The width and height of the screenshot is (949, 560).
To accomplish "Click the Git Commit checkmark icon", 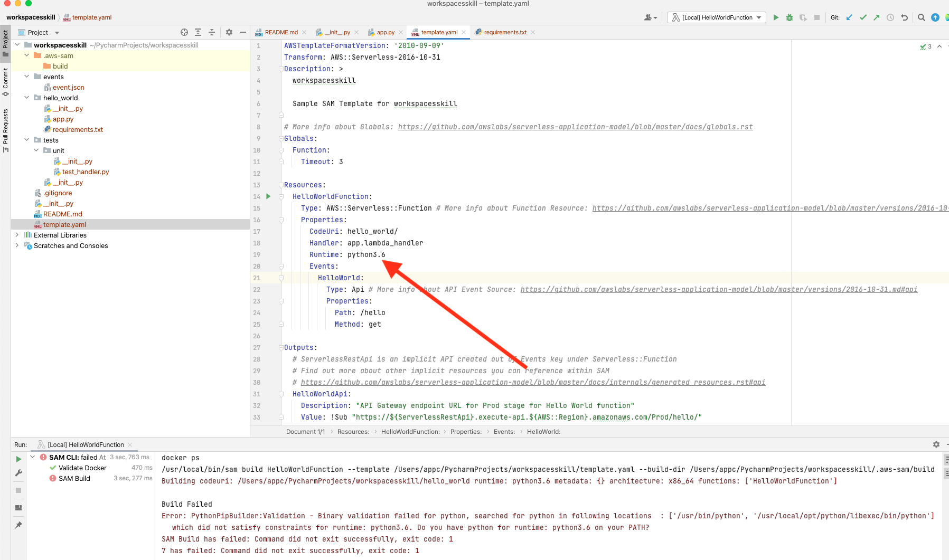I will tap(863, 17).
